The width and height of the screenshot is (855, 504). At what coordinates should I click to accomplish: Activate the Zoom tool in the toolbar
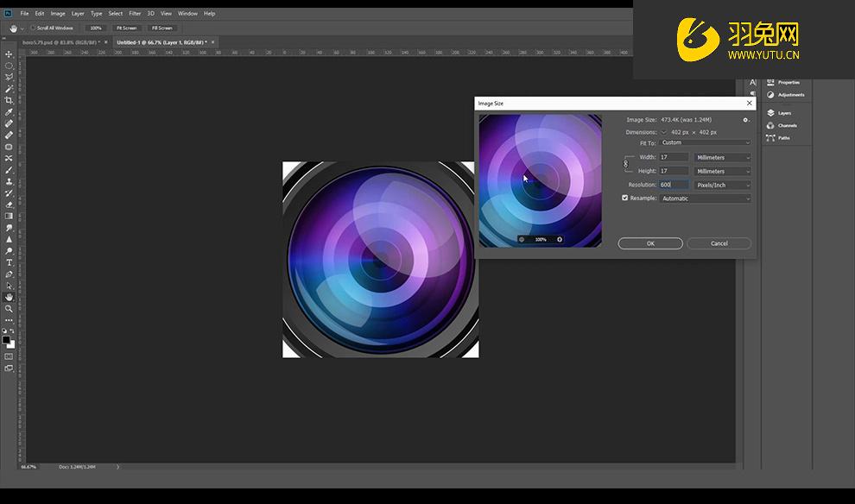coord(9,308)
